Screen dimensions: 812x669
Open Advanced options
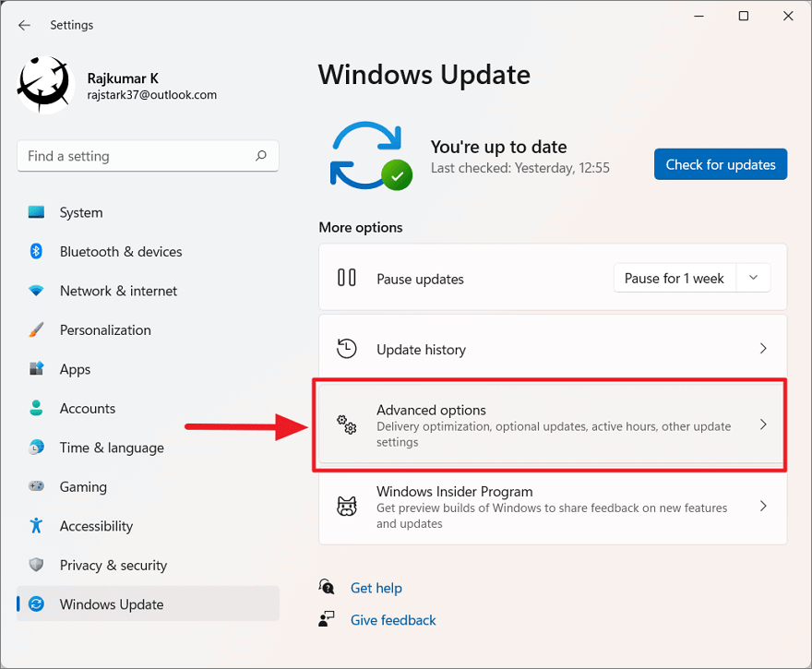pyautogui.click(x=553, y=424)
